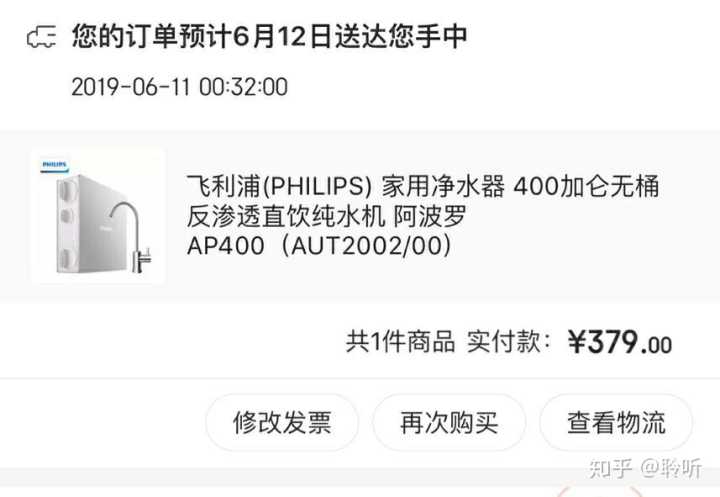This screenshot has height=497, width=720.
Task: Open 查看物流 to view logistics
Action: click(616, 423)
